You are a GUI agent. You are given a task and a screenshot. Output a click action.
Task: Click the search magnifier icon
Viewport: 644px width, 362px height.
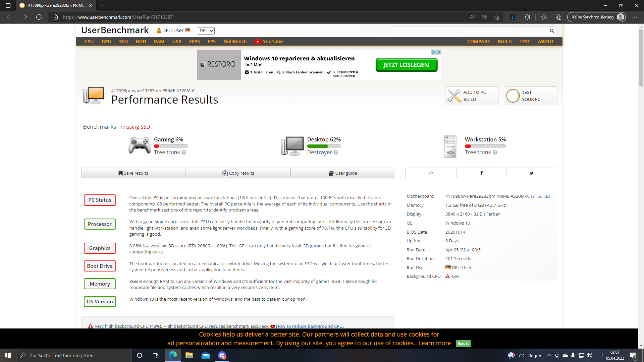[x=552, y=31]
